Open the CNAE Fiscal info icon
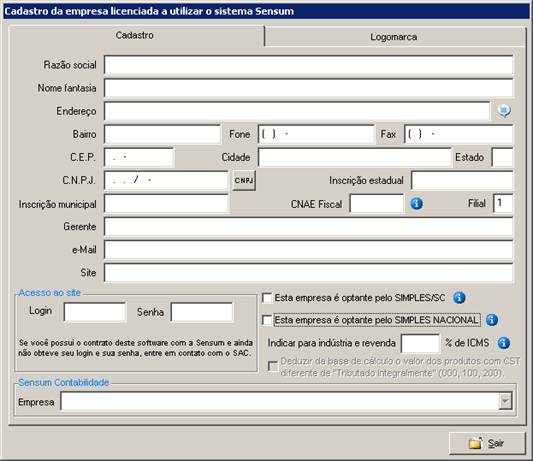The width and height of the screenshot is (533, 461). 416,204
